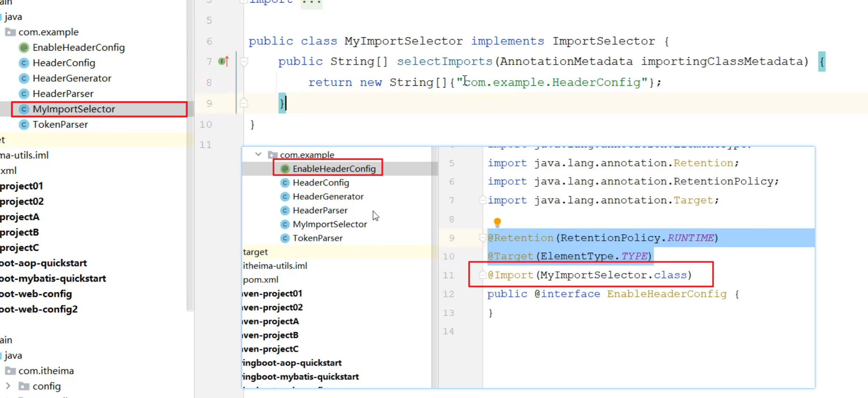Click com.example folder icon in overlay tree
Image resolution: width=868 pixels, height=398 pixels.
tap(272, 155)
